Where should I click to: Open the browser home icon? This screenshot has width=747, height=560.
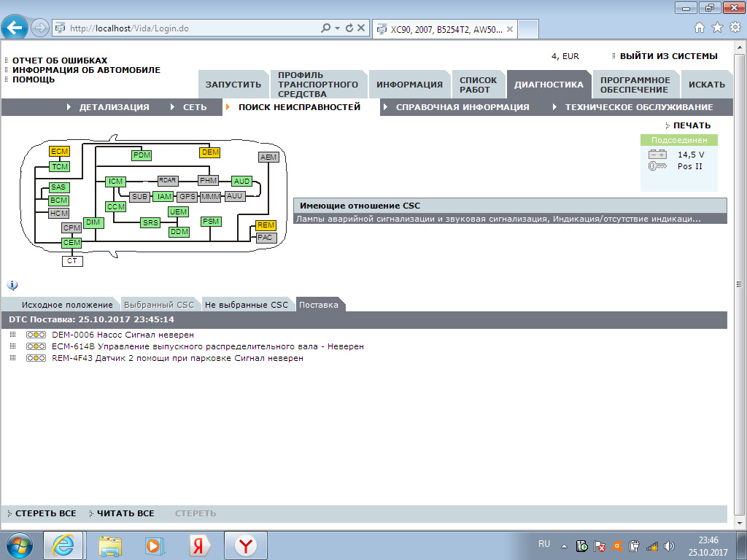(x=700, y=28)
